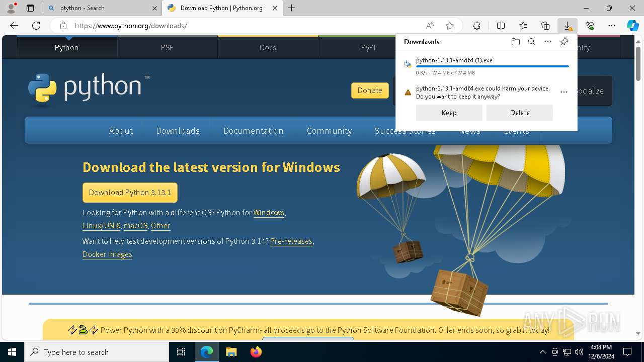Open the Split screen icon
Image resolution: width=644 pixels, height=362 pixels.
[x=501, y=26]
